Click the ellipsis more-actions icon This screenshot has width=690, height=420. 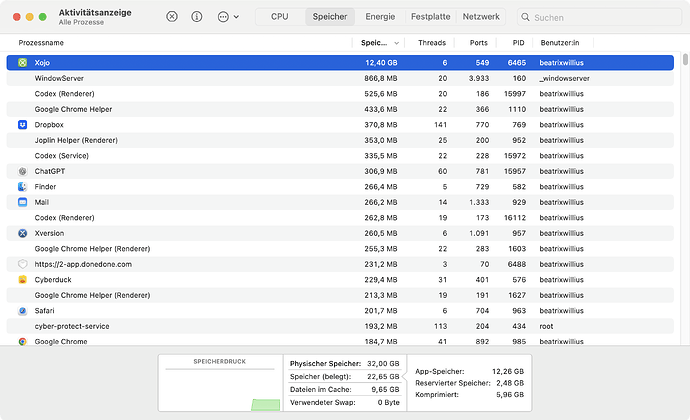(x=223, y=17)
